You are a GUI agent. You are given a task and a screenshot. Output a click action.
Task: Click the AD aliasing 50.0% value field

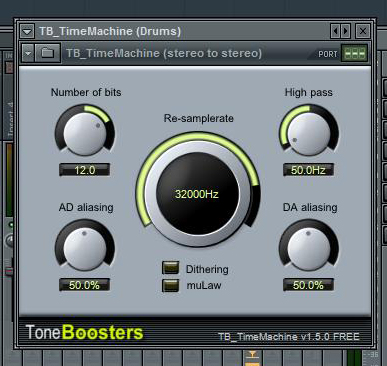[84, 285]
